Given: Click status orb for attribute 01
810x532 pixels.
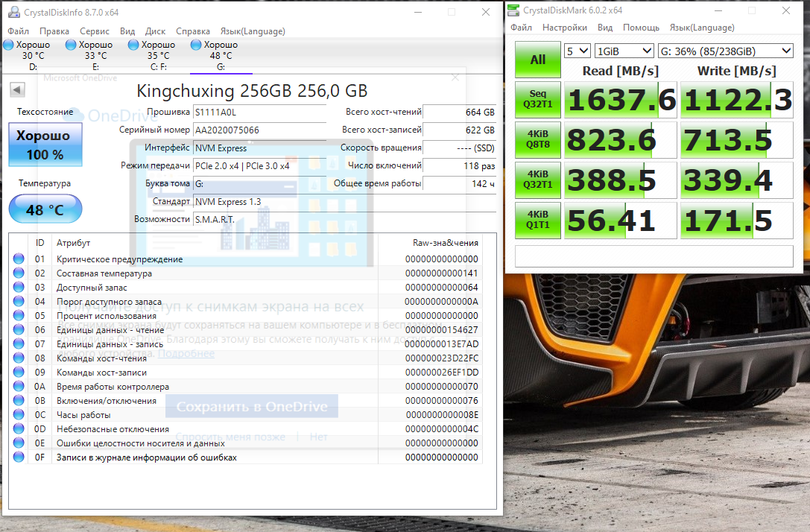Looking at the screenshot, I should (19, 259).
